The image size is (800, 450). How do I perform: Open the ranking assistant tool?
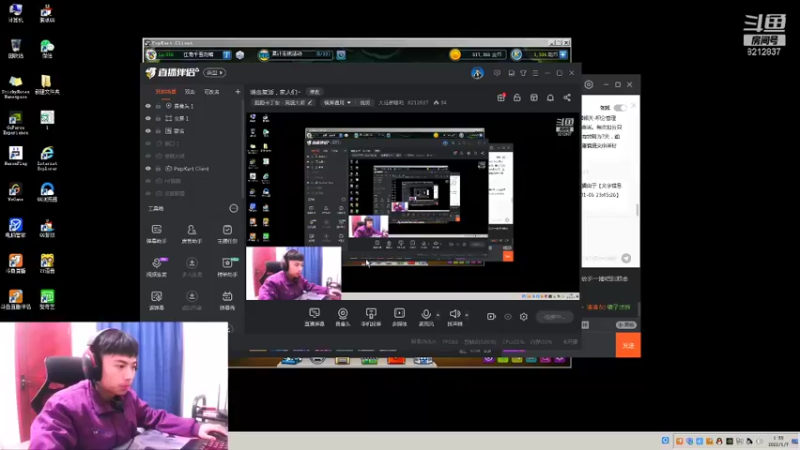(x=227, y=267)
